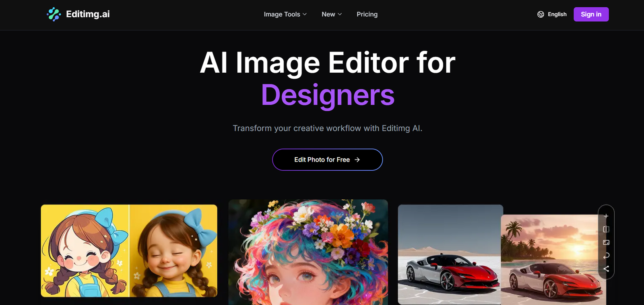Click the 3D girl with blue bow
The image size is (644, 305).
(x=173, y=251)
